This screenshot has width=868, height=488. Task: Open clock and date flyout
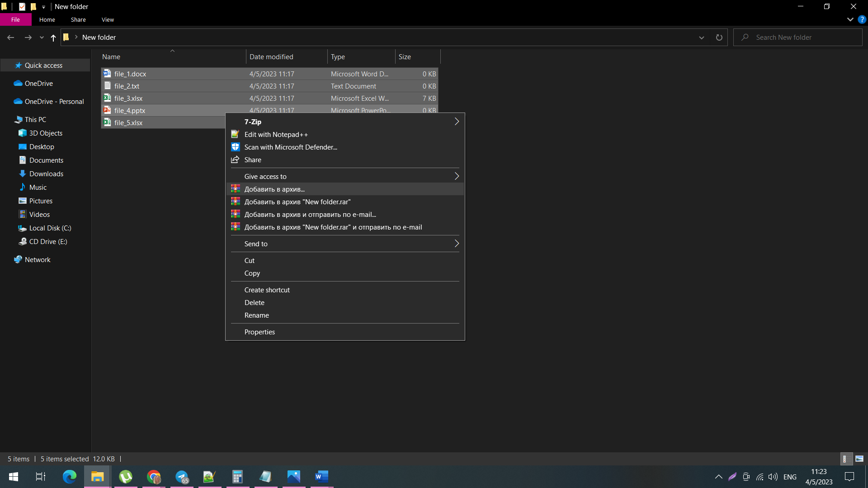coord(819,477)
